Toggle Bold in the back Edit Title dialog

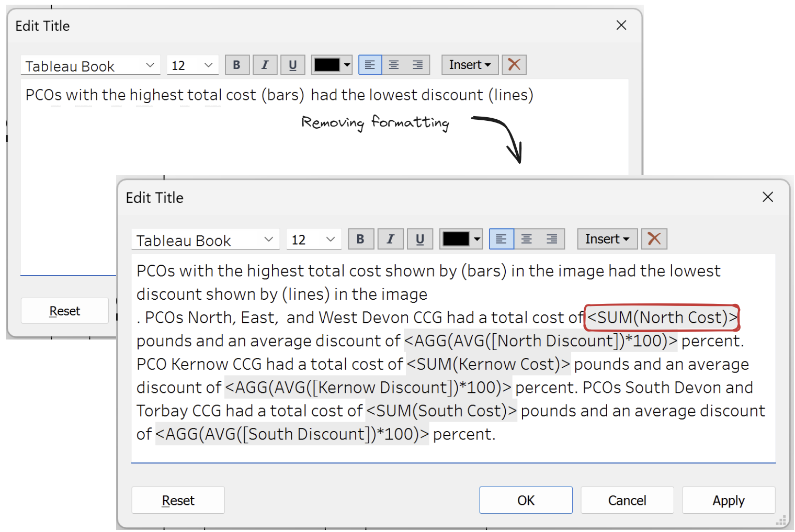[x=236, y=65]
